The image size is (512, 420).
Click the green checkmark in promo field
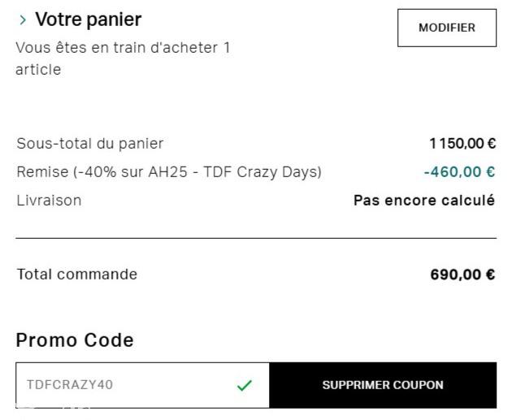pos(244,386)
